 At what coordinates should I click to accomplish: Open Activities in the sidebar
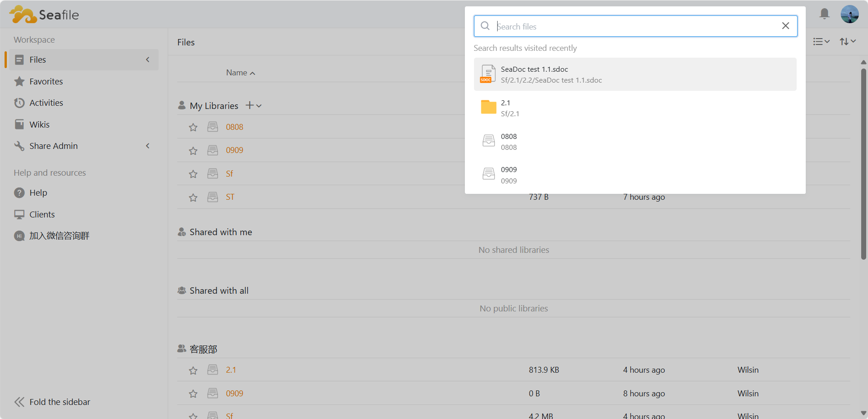[x=46, y=103]
